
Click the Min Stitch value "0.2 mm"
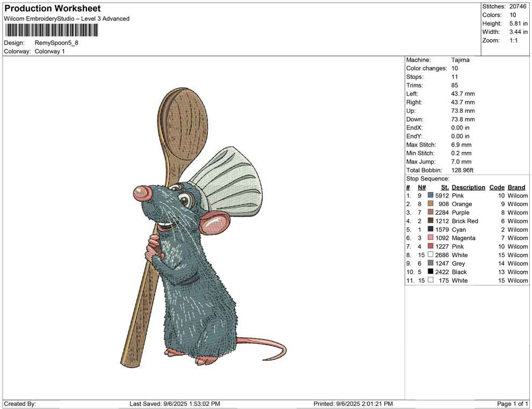click(462, 153)
